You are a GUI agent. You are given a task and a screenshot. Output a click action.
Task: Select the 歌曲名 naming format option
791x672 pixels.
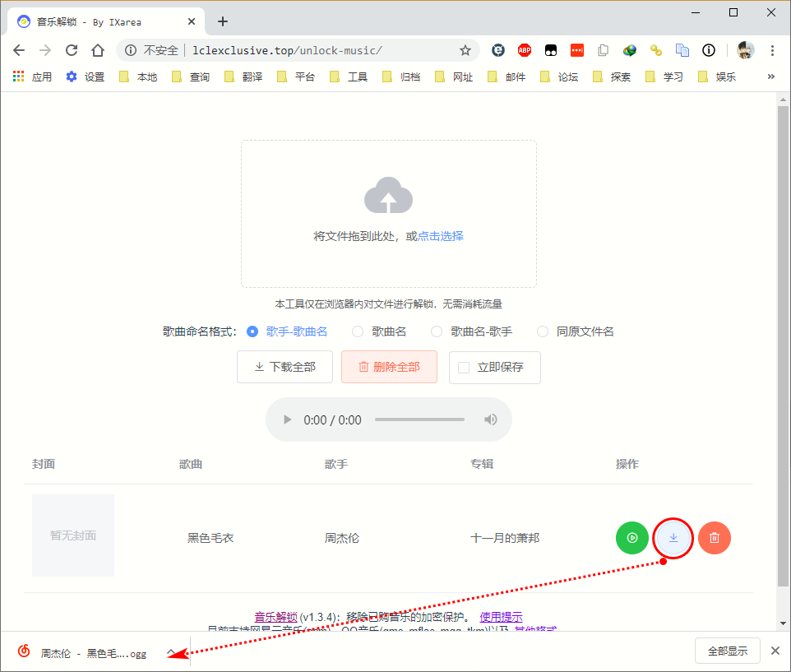[x=357, y=331]
